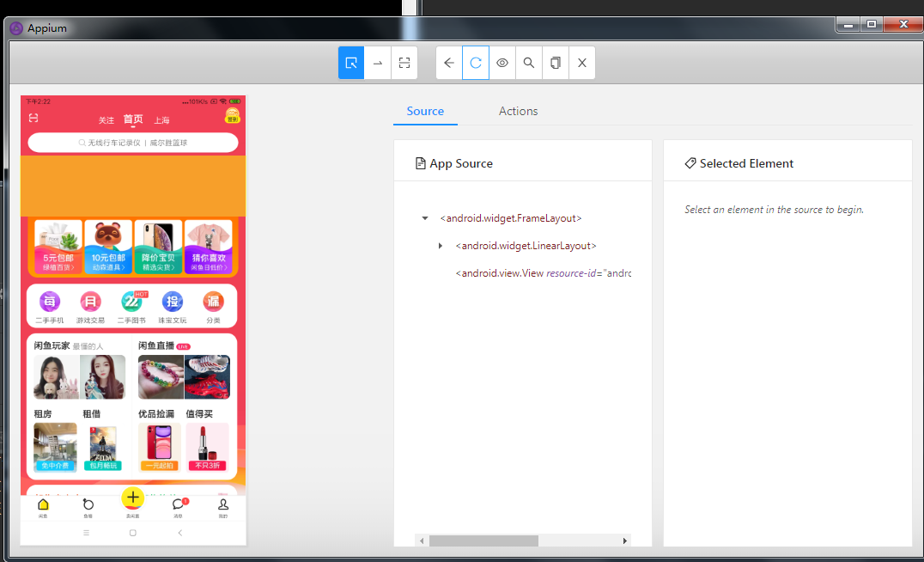The height and width of the screenshot is (562, 924).
Task: Tap the 首页 tab in phone screen
Action: [x=133, y=119]
